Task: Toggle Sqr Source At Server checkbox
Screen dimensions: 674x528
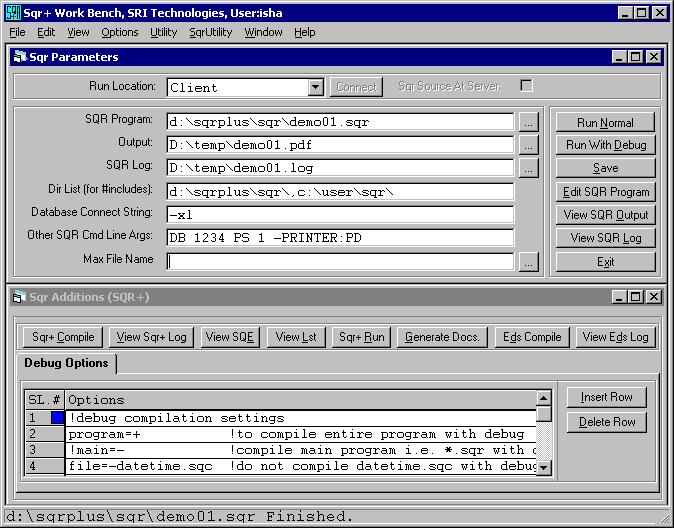Action: click(526, 86)
